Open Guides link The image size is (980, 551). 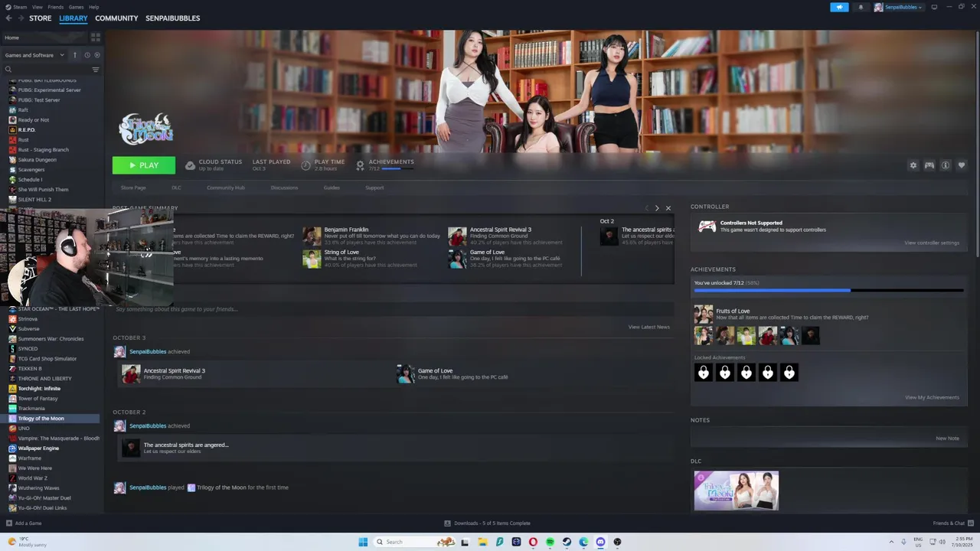(x=332, y=187)
